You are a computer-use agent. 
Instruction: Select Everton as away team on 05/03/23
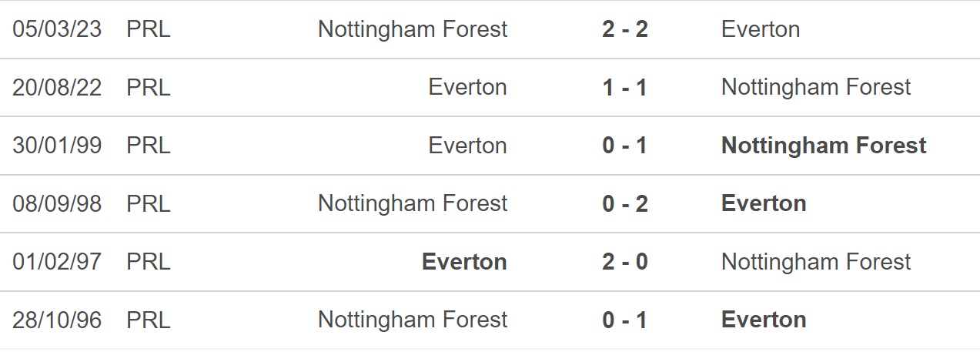click(x=761, y=29)
